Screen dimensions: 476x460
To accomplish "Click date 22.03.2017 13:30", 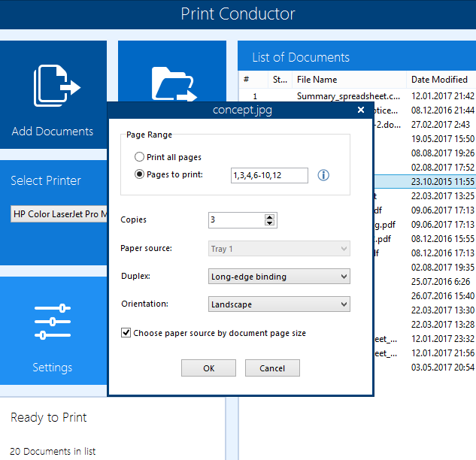I will pos(443,310).
